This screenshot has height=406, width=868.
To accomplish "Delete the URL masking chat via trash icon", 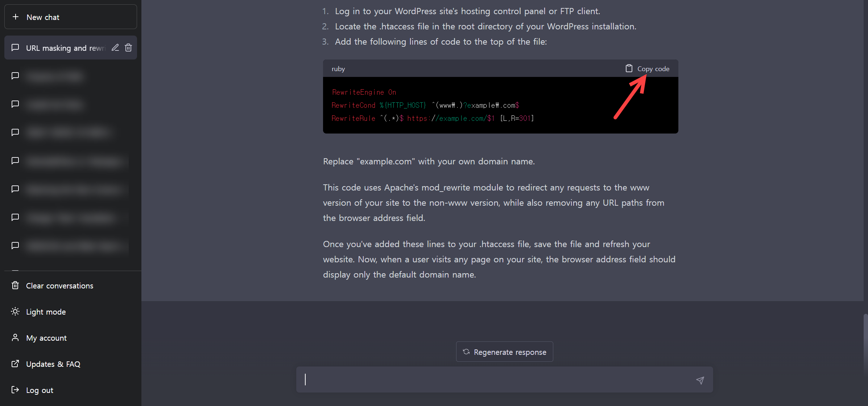I will tap(128, 48).
